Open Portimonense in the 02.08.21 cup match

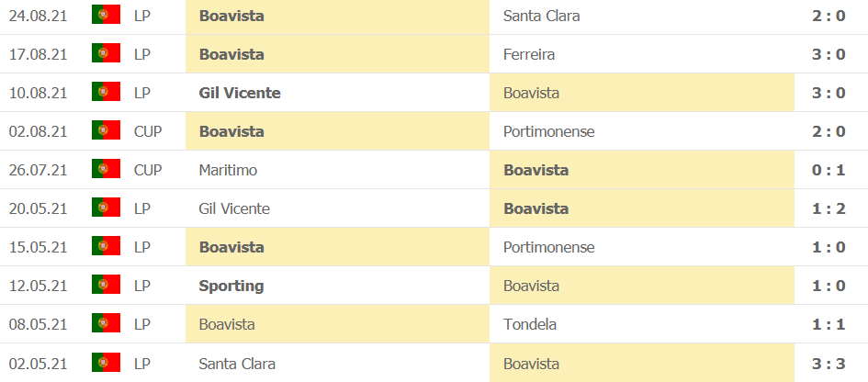tap(549, 131)
